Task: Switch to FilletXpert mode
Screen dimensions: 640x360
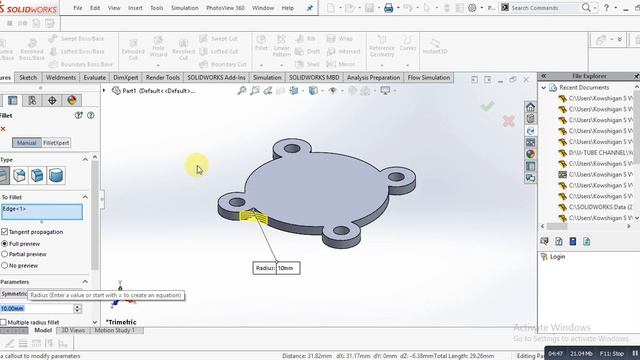Action: [x=56, y=143]
